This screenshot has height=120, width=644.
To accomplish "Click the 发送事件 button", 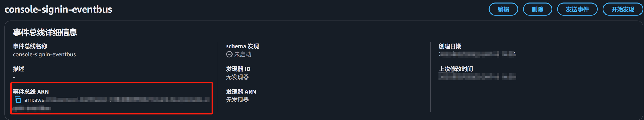I will [577, 9].
